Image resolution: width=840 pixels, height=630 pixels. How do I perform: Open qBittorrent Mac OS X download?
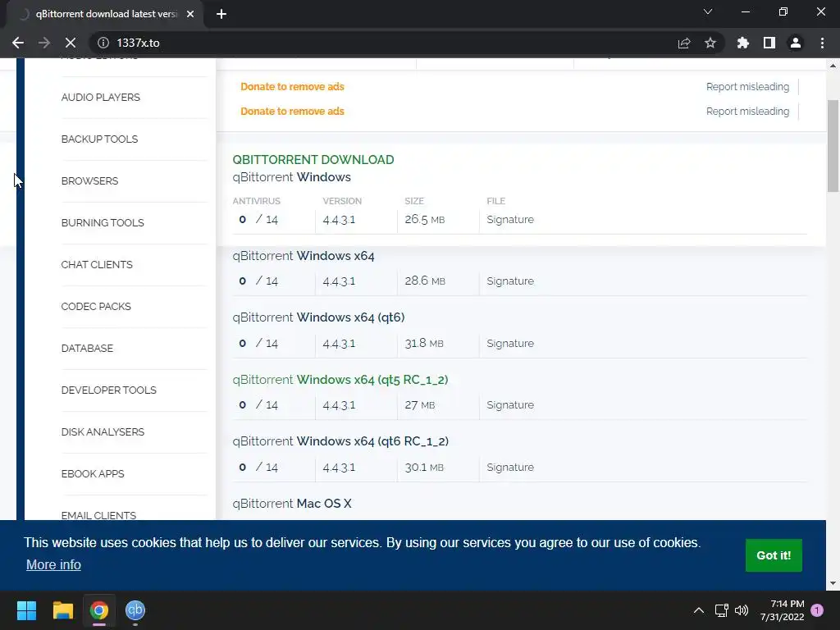pyautogui.click(x=292, y=504)
